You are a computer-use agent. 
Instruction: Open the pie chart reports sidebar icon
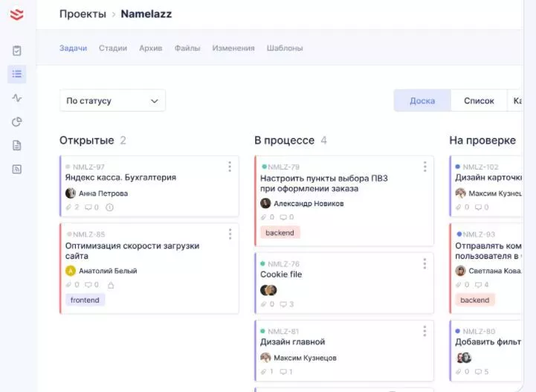click(x=17, y=122)
